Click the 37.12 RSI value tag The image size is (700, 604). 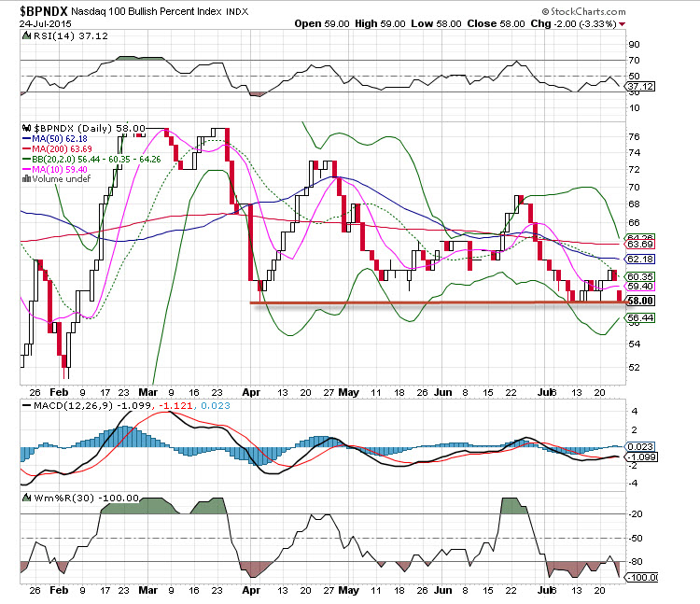639,86
